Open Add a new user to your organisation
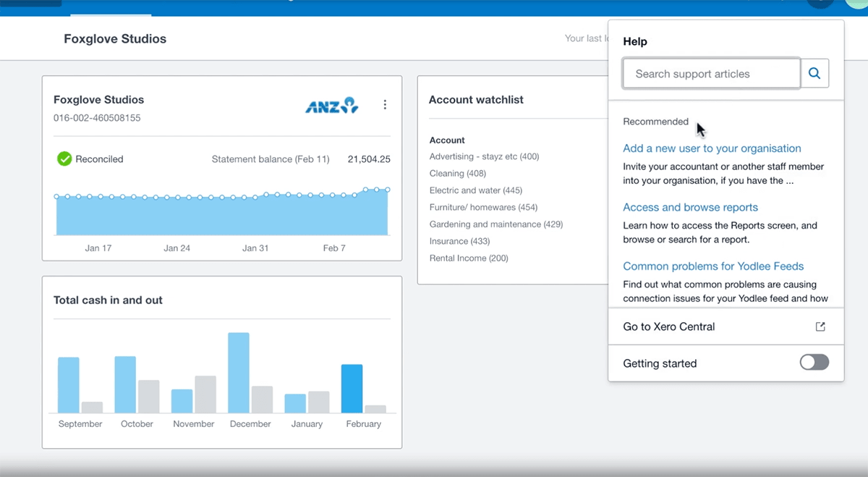The width and height of the screenshot is (868, 477). [x=712, y=148]
